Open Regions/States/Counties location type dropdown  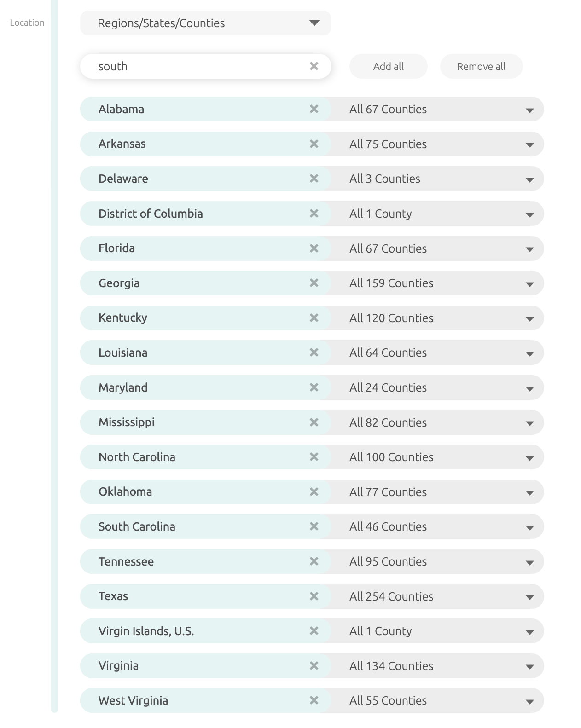click(x=206, y=23)
